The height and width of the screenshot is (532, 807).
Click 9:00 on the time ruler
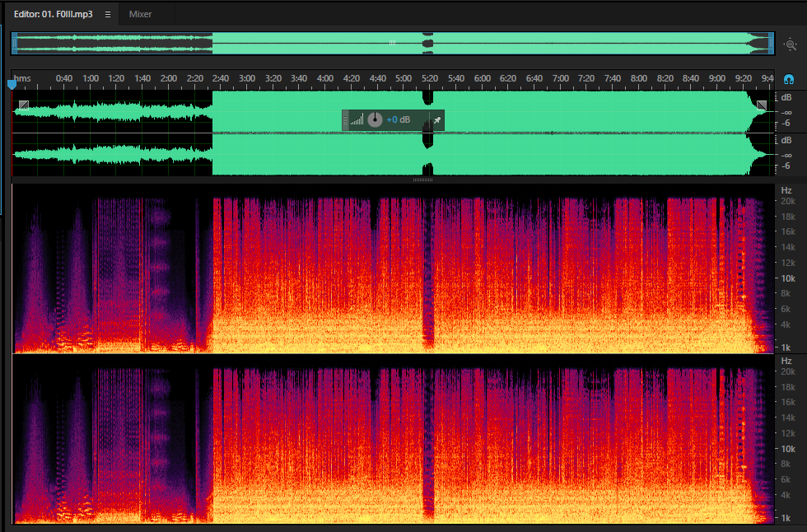coord(717,78)
